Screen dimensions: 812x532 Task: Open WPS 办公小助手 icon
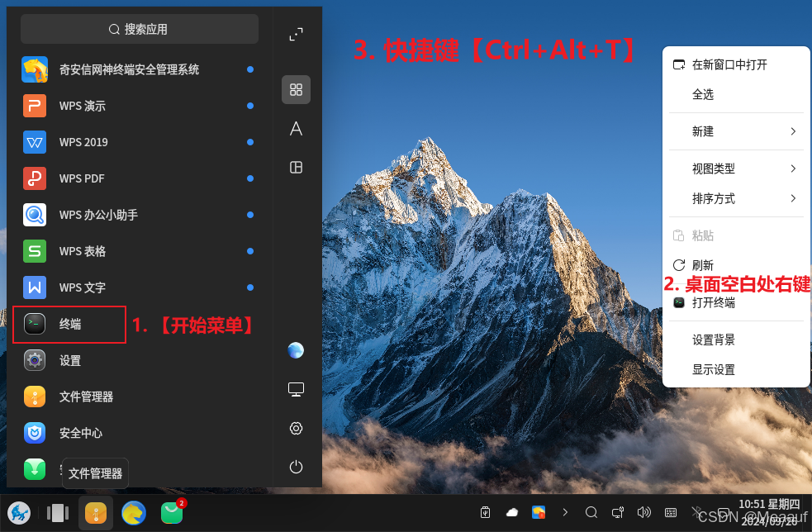click(35, 215)
